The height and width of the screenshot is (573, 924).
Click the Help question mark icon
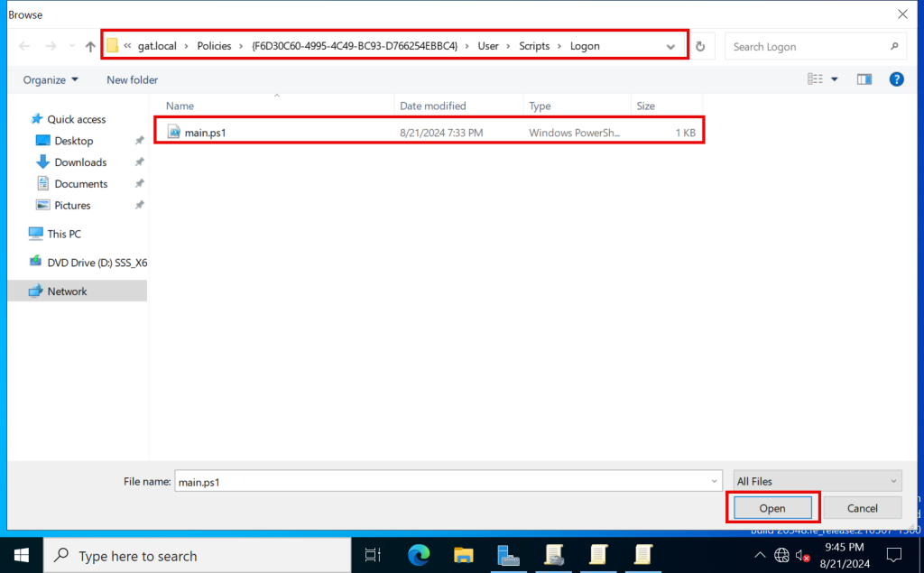896,79
